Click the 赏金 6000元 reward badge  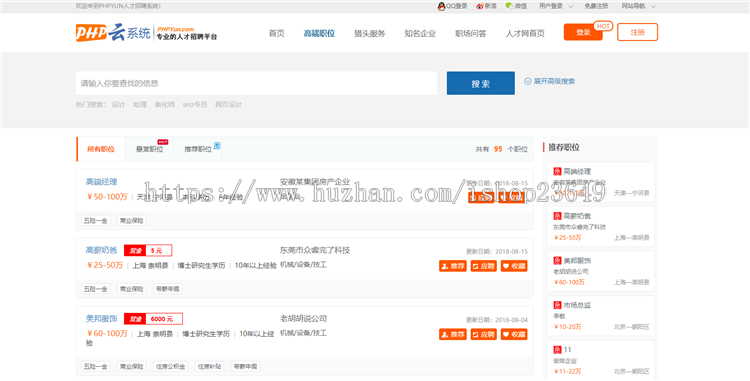click(x=153, y=319)
